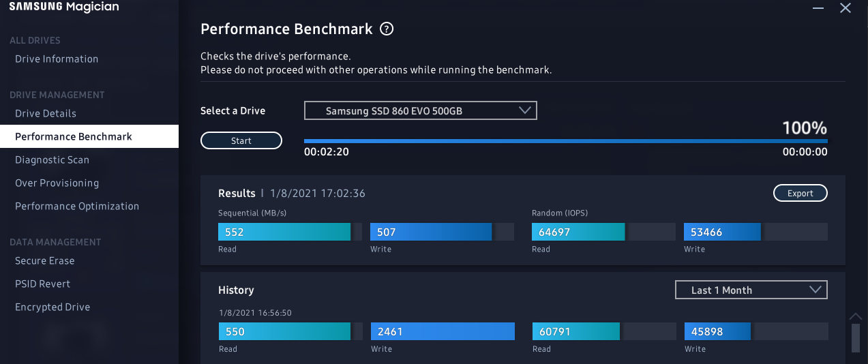Open Drive Information in the sidebar
The image size is (868, 364).
coord(57,59)
